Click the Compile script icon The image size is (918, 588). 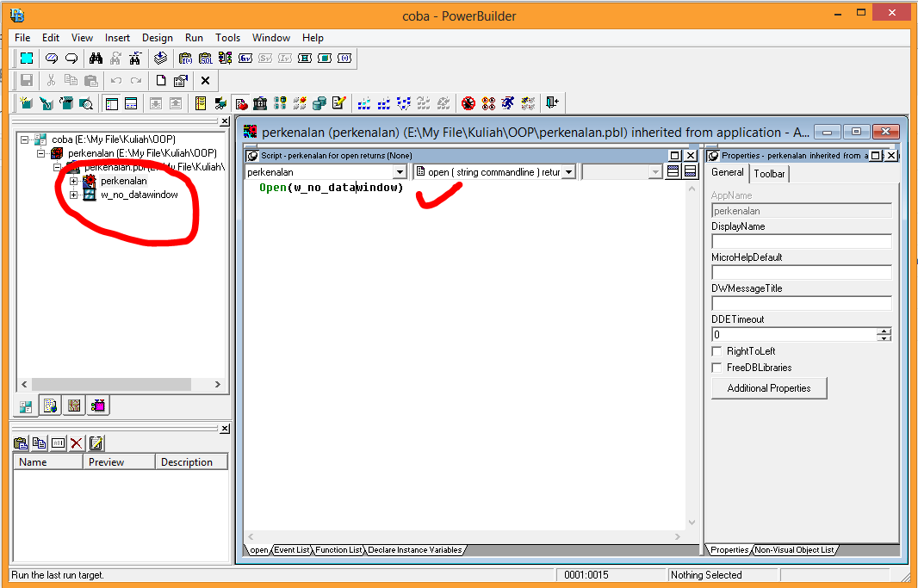tap(160, 58)
